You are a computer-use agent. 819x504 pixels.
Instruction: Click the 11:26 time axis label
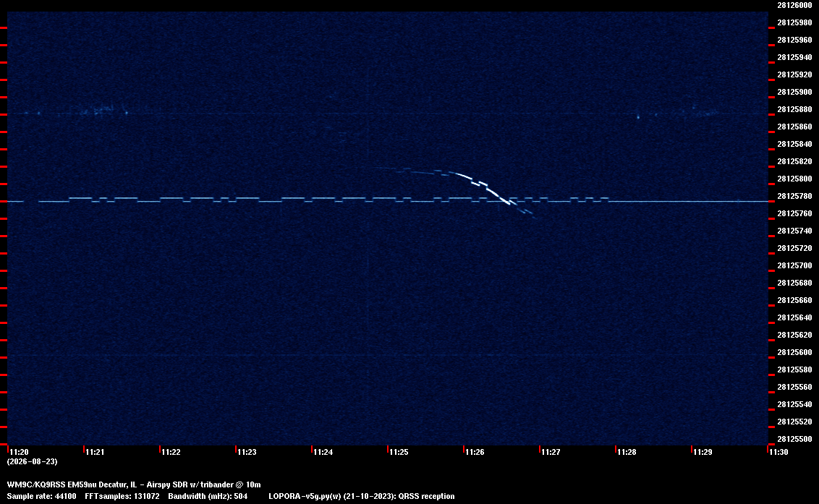[x=475, y=452]
